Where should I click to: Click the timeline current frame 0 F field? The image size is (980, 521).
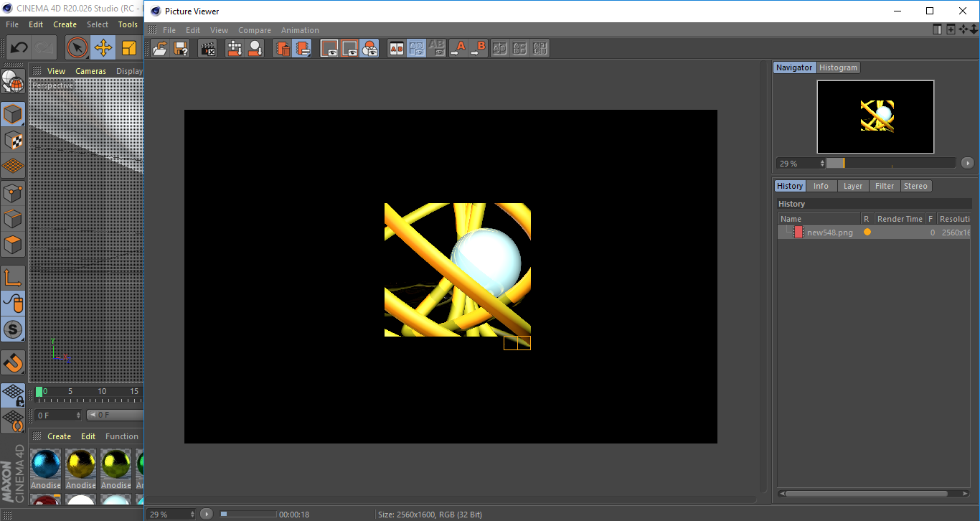pyautogui.click(x=57, y=416)
